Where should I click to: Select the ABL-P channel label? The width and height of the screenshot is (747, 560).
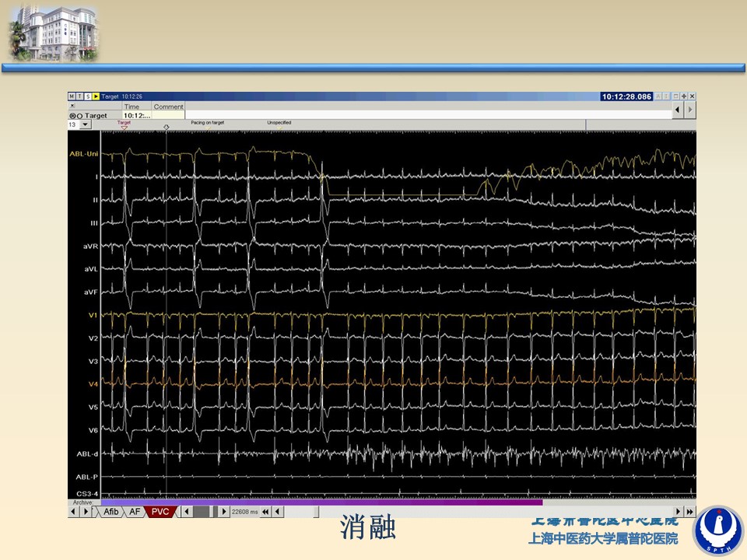[x=86, y=477]
